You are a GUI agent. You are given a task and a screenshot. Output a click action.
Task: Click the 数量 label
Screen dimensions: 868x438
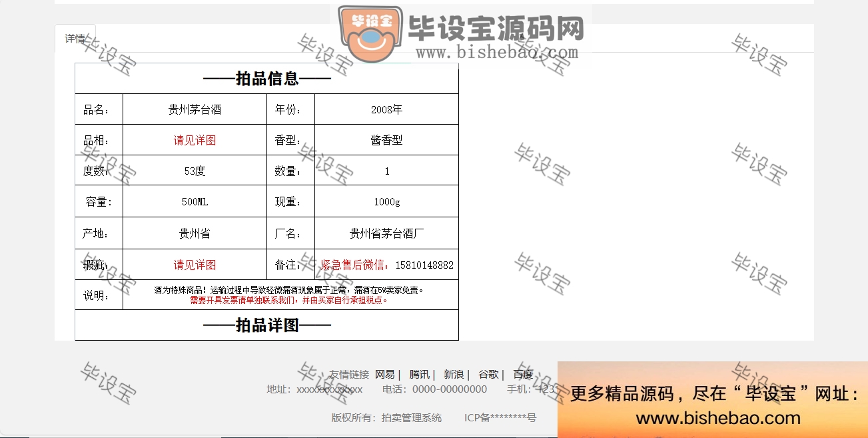(x=288, y=171)
